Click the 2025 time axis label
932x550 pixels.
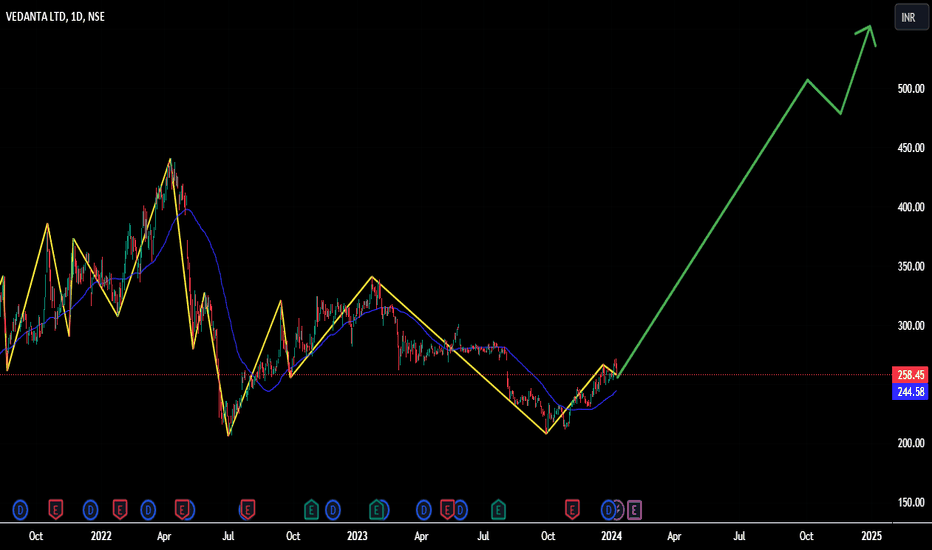[871, 536]
